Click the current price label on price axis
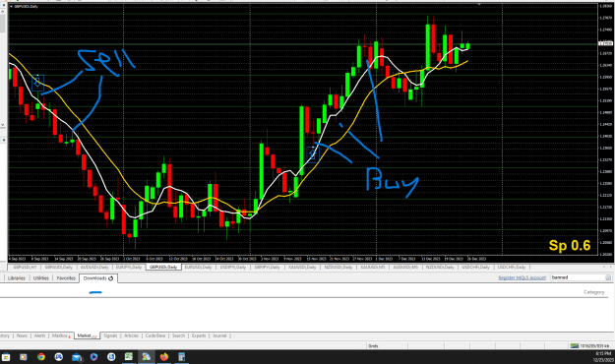 click(605, 43)
